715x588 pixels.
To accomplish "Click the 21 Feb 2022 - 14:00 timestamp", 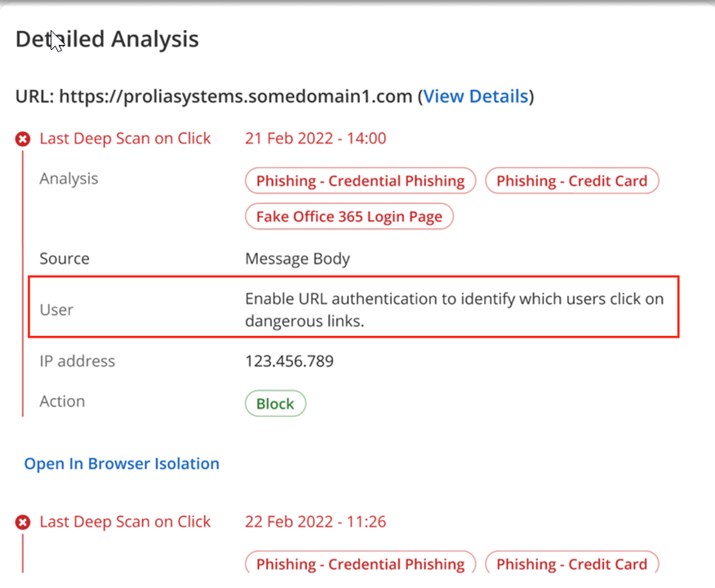I will (316, 139).
